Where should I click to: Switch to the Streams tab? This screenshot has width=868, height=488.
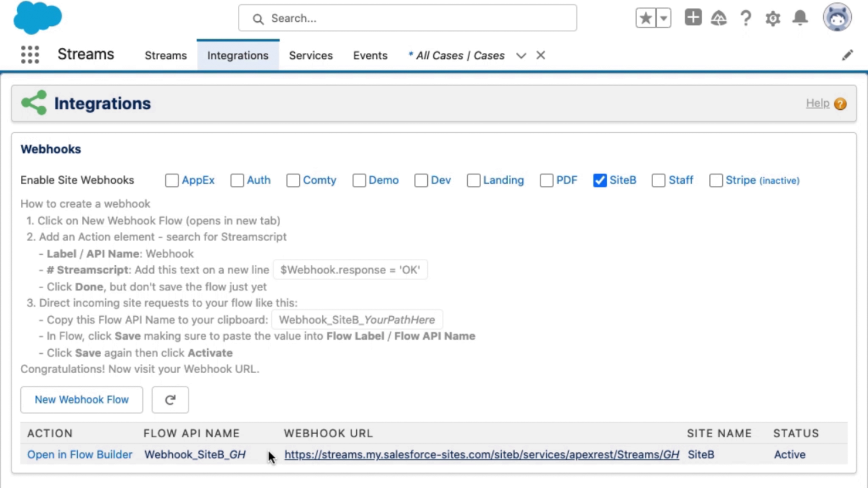pos(165,56)
